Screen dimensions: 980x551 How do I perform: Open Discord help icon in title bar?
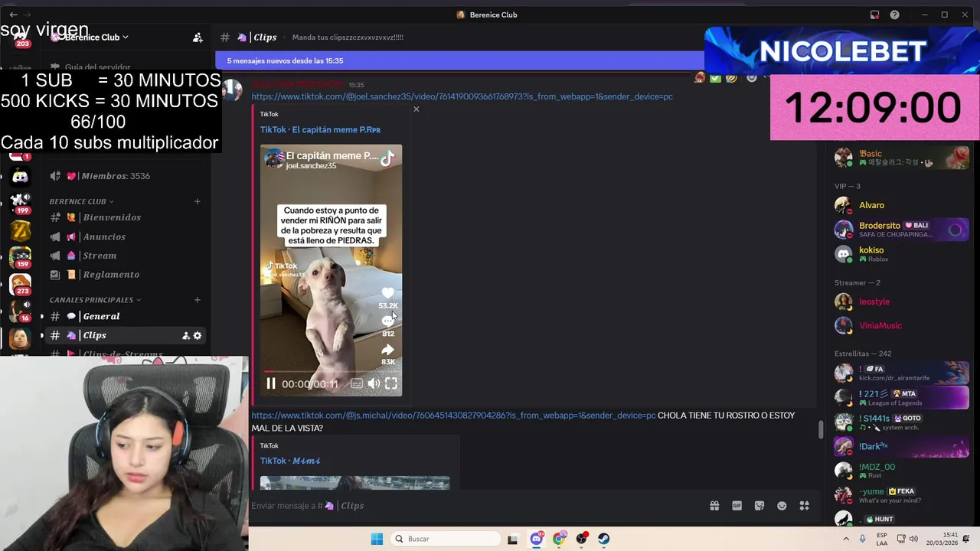(x=894, y=15)
